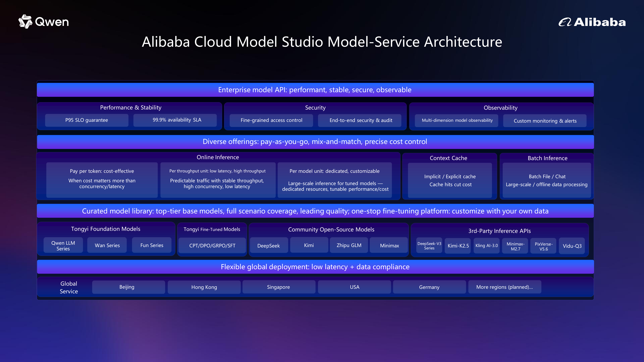Click the "Wan Series" box
Image resolution: width=644 pixels, height=362 pixels.
pyautogui.click(x=107, y=245)
